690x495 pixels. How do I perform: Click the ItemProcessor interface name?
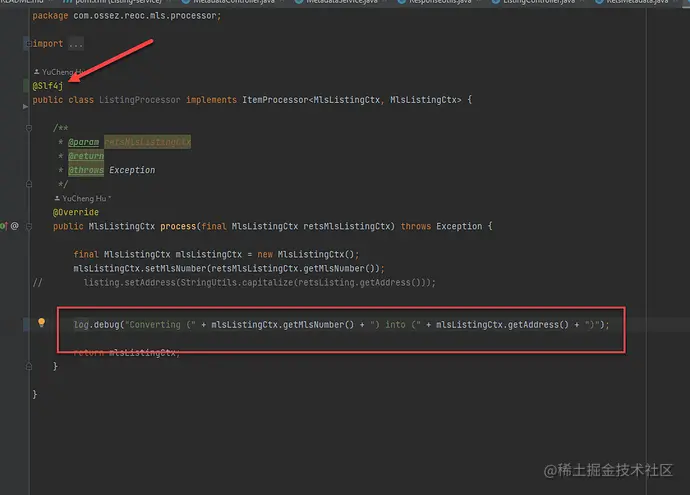pyautogui.click(x=275, y=100)
